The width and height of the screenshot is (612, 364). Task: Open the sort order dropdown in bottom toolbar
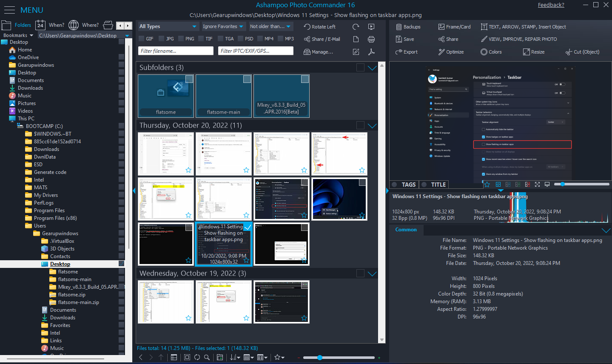(x=235, y=357)
